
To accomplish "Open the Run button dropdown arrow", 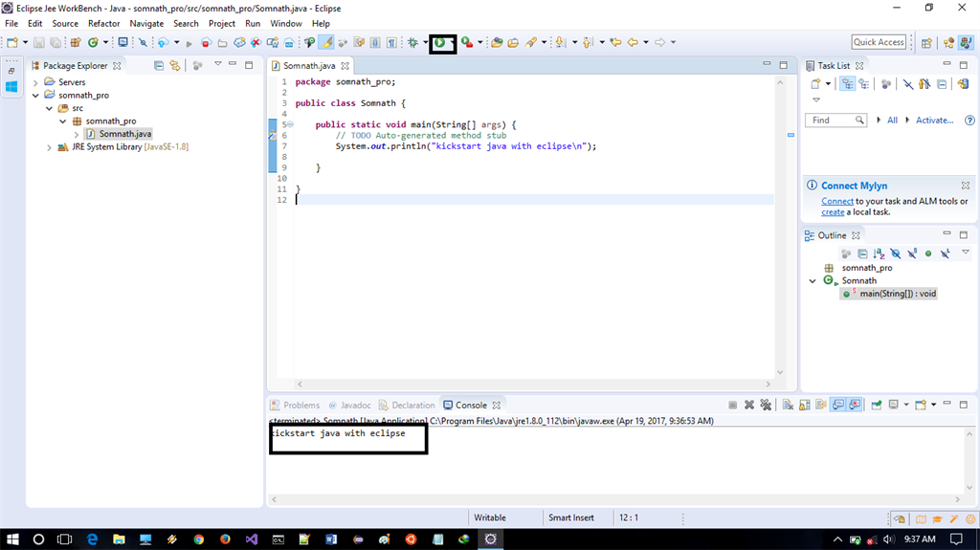I will click(452, 42).
